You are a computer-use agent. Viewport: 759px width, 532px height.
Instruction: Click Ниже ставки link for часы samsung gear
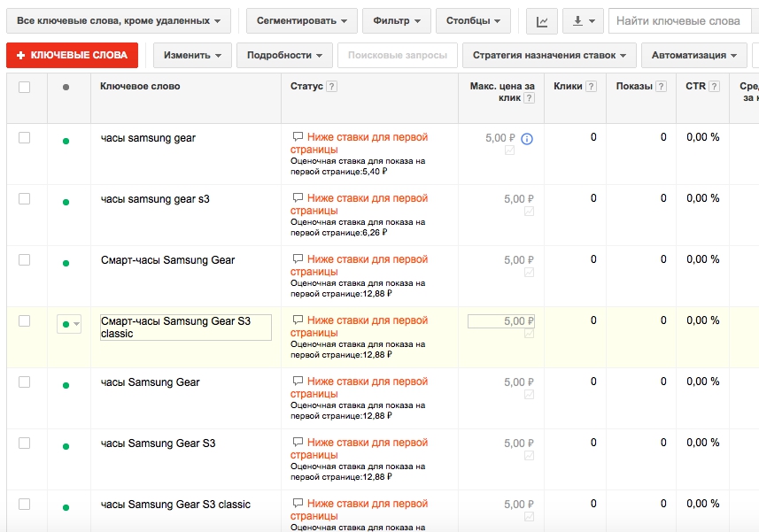coord(360,143)
